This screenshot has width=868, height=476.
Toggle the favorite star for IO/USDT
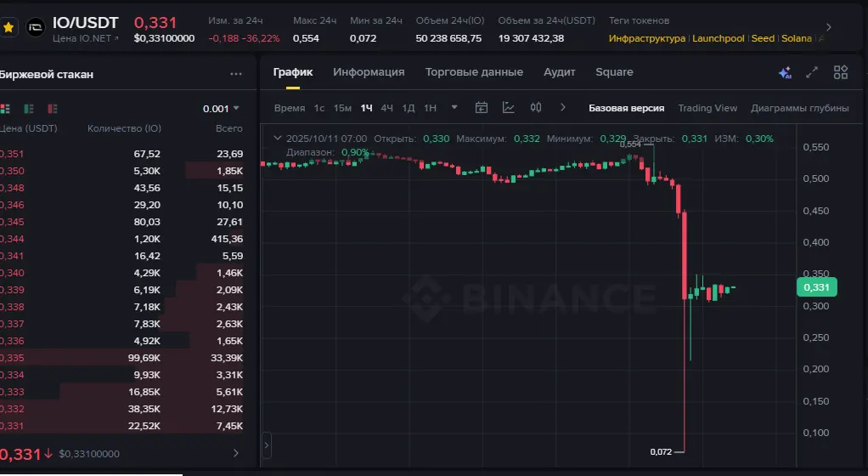click(8, 27)
